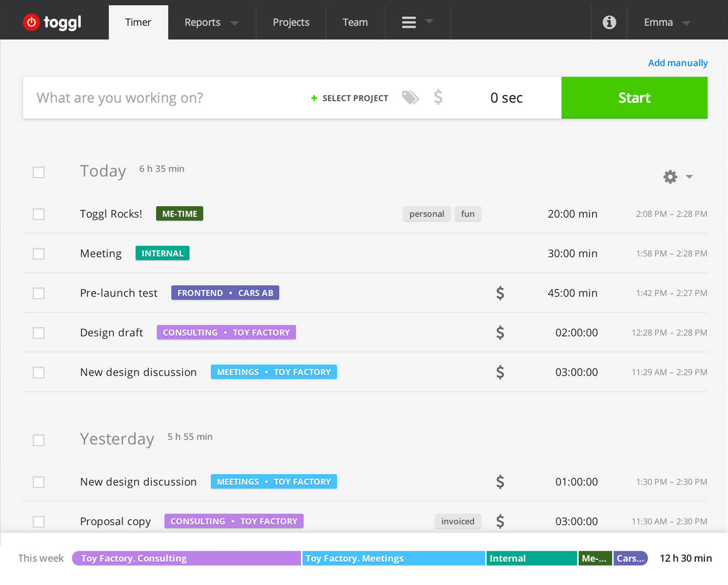Open the Emma account dropdown
The width and height of the screenshot is (728, 585).
(666, 22)
